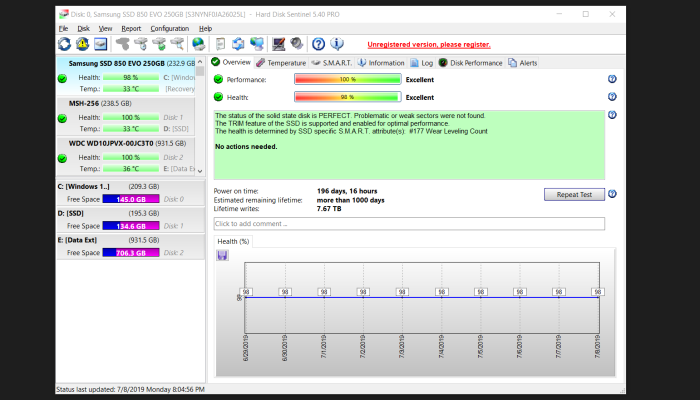Select the WDC WD10JPVX-00JC3T0 disk entry

tap(126, 156)
